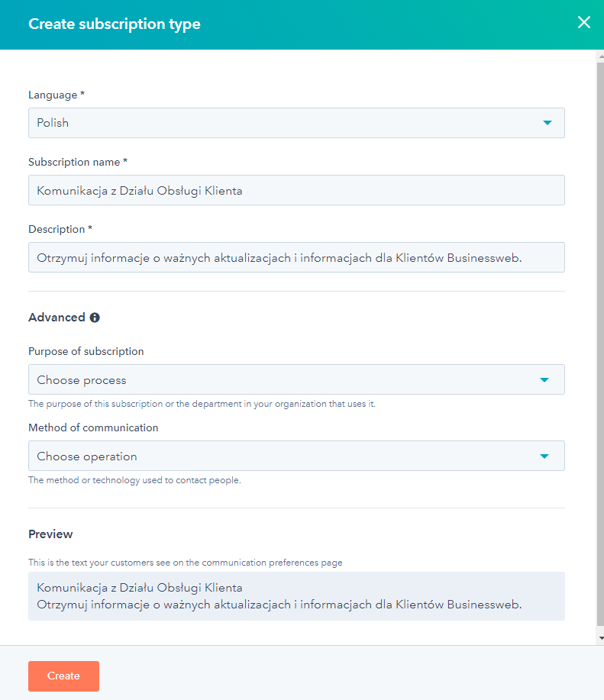Click the preview text box
604x700 pixels.
[x=296, y=596]
